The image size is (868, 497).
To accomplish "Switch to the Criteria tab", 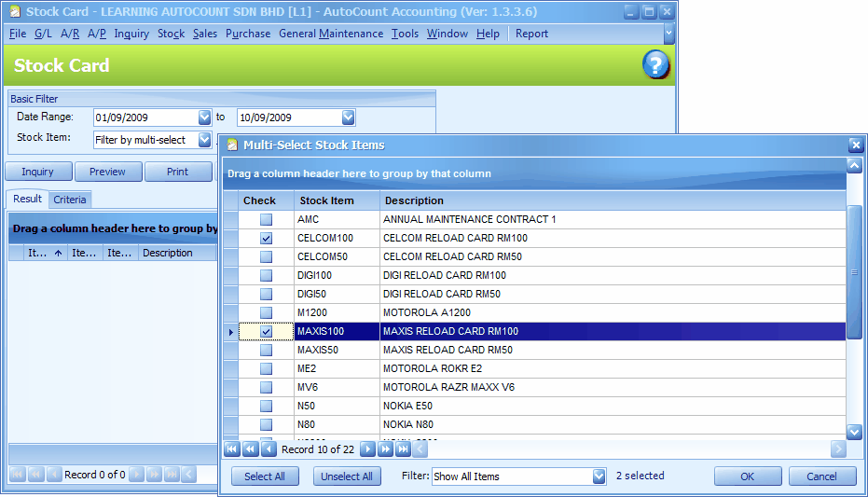I will coord(70,200).
